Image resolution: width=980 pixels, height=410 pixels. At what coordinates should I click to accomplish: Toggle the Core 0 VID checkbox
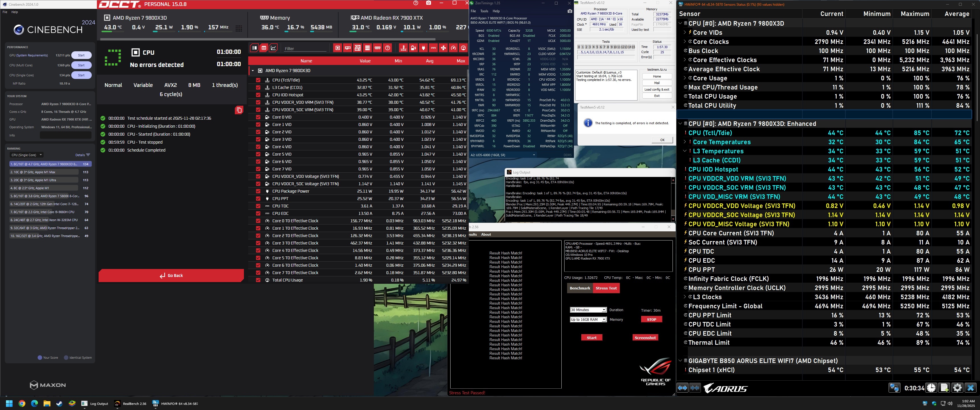tap(258, 117)
